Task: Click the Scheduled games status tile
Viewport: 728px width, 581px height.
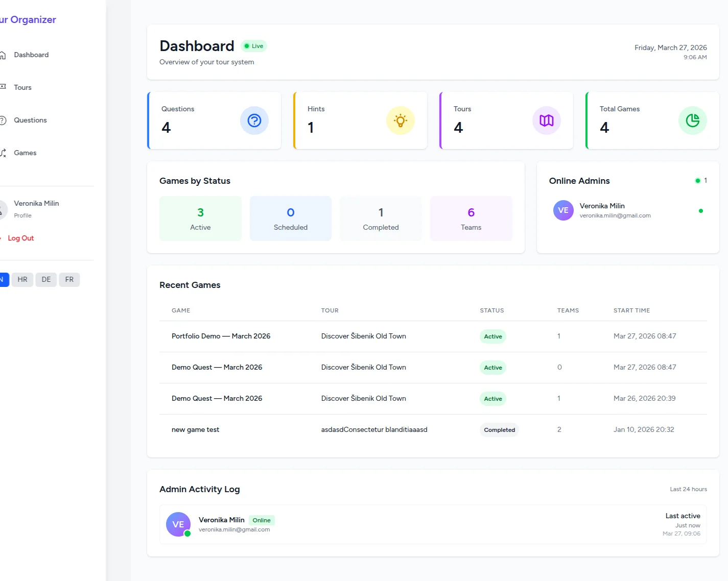Action: coord(290,219)
